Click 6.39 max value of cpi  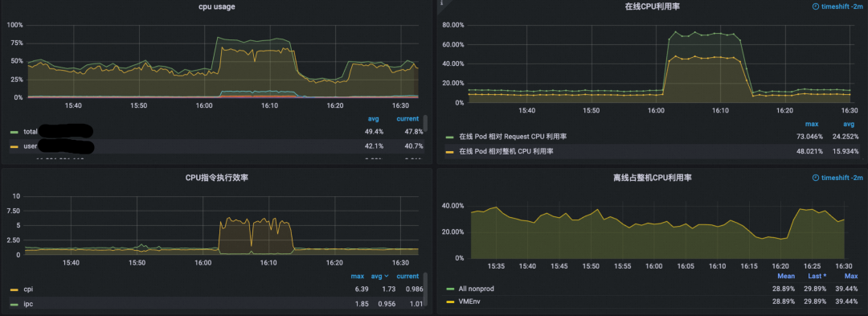(x=361, y=289)
